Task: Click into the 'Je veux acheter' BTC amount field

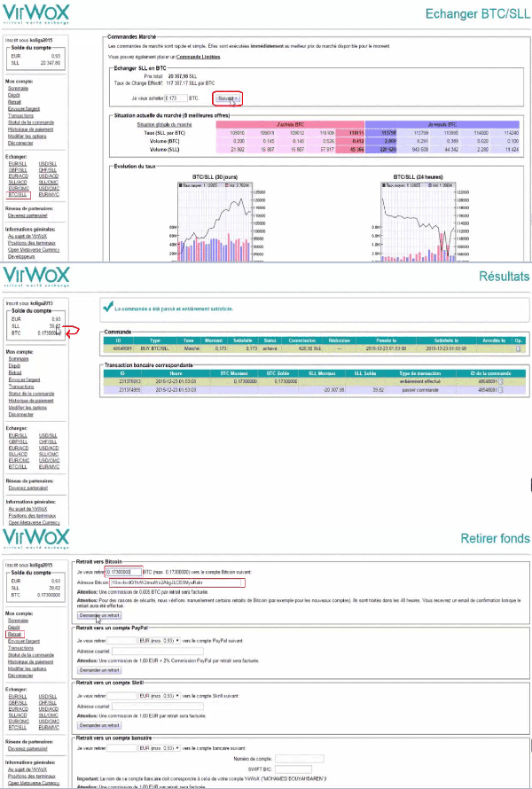Action: (176, 98)
